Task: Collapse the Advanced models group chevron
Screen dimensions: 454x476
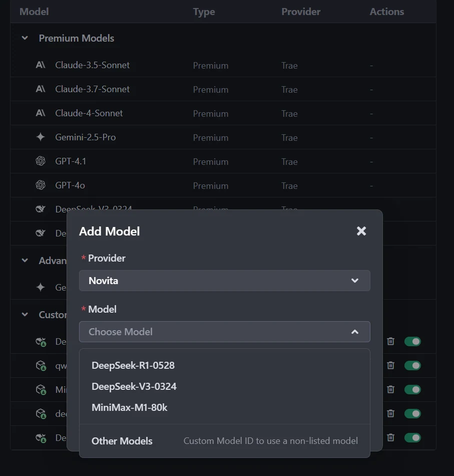Action: coord(25,260)
